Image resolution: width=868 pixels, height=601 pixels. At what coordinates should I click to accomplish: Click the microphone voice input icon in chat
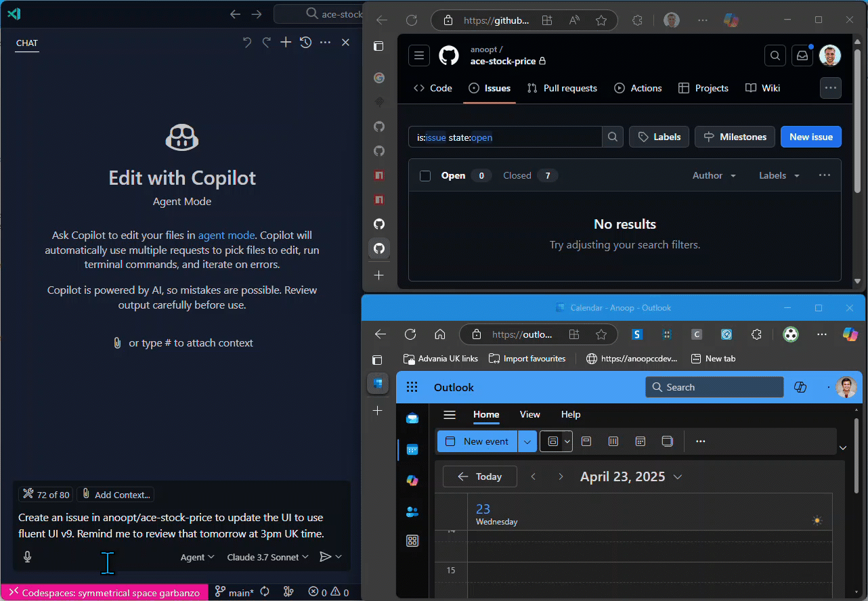(28, 557)
